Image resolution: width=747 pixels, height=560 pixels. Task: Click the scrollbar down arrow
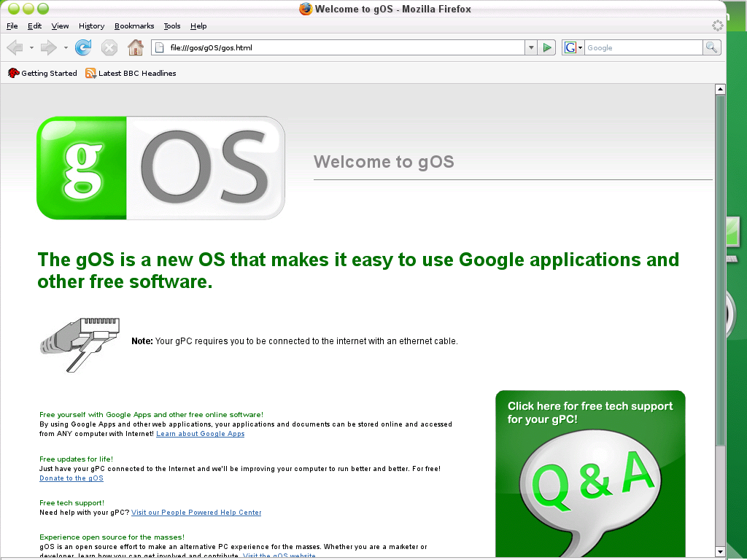[720, 551]
